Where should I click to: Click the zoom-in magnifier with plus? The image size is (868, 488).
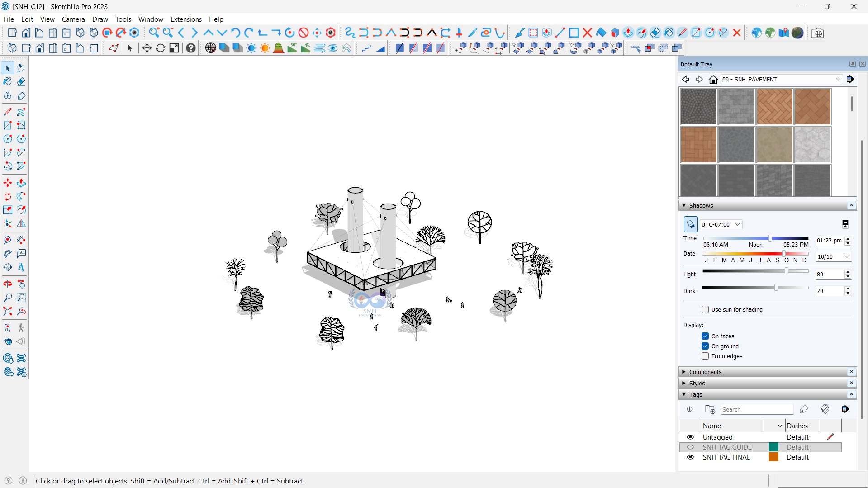[x=154, y=33]
